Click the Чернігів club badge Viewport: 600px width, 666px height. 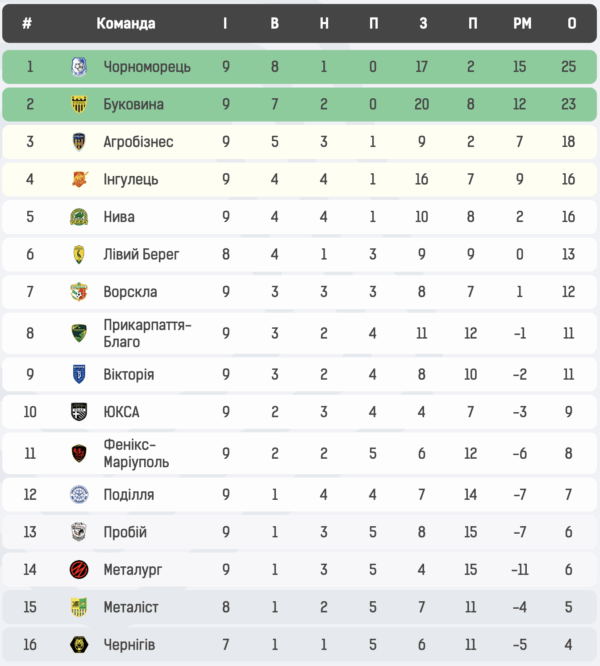click(79, 644)
